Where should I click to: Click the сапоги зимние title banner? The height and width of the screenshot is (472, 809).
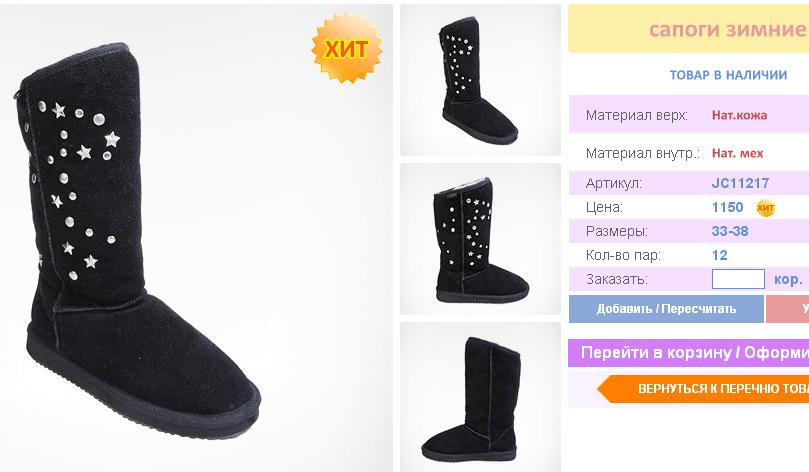(x=688, y=28)
